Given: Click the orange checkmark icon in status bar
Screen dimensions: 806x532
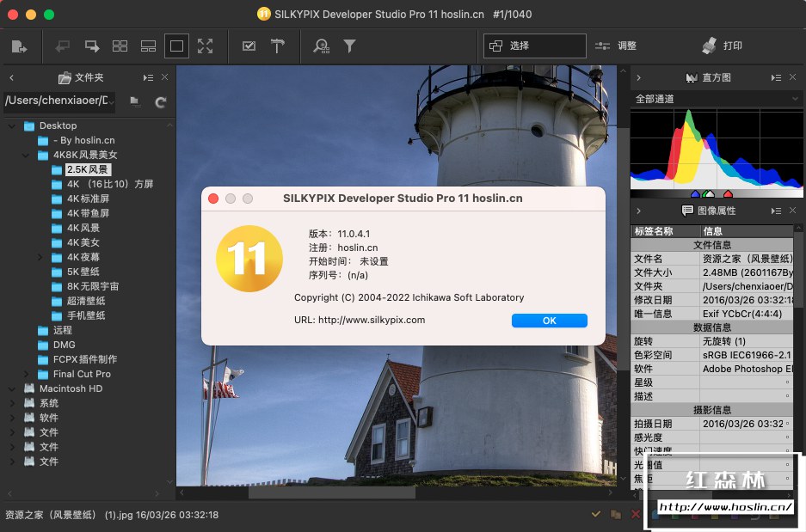Looking at the screenshot, I should [595, 514].
